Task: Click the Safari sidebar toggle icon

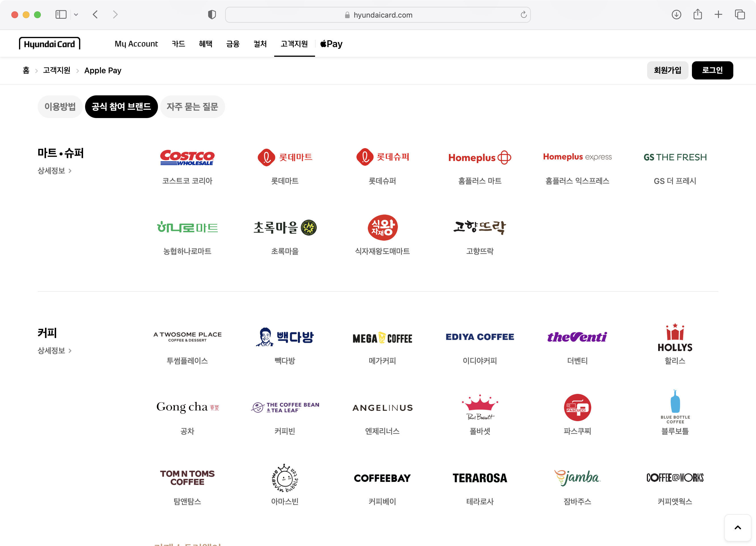Action: (61, 15)
